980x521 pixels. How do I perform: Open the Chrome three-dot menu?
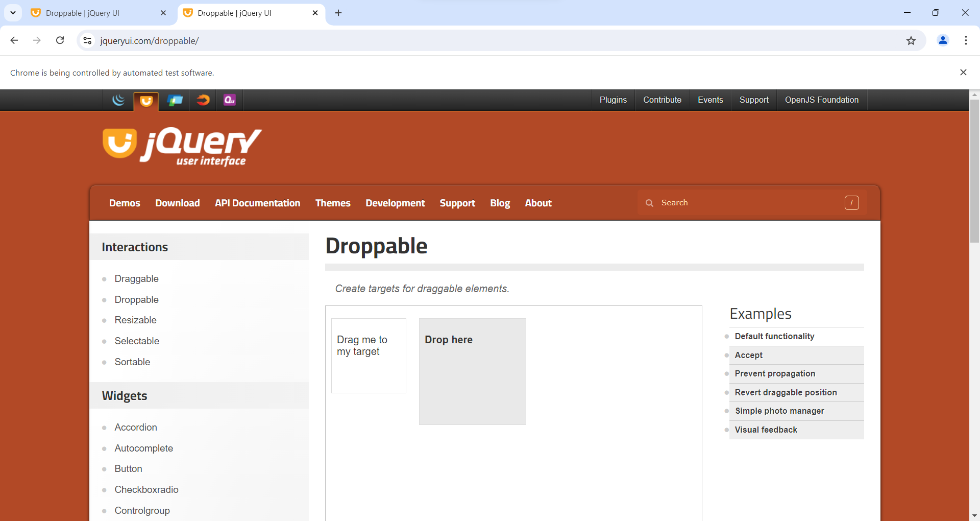pyautogui.click(x=966, y=40)
